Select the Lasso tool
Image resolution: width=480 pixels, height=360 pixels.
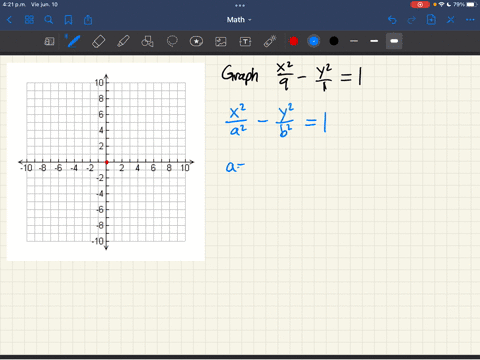click(172, 41)
